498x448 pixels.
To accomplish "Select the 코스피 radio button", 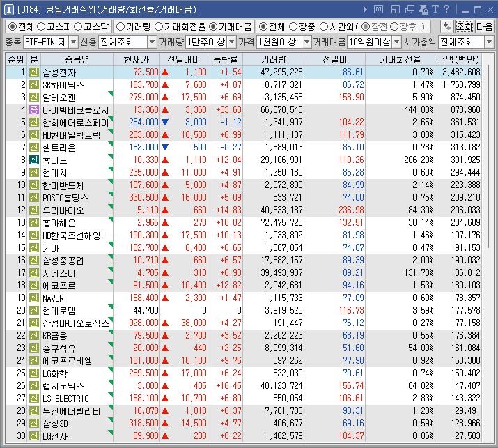I will tap(41, 26).
